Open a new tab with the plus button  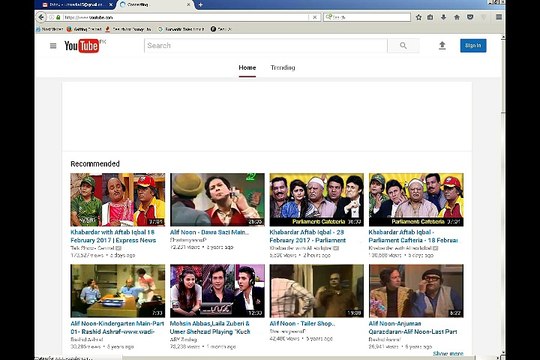click(200, 5)
